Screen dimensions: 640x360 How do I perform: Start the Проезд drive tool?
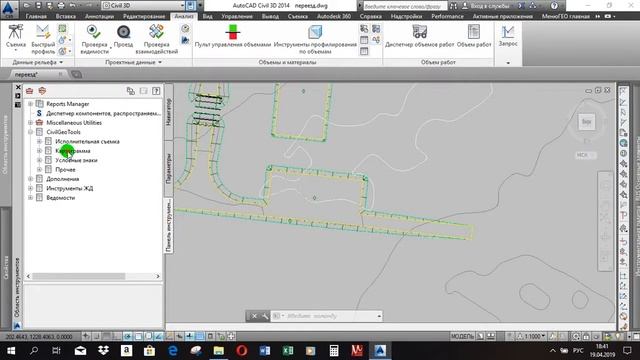coord(123,37)
